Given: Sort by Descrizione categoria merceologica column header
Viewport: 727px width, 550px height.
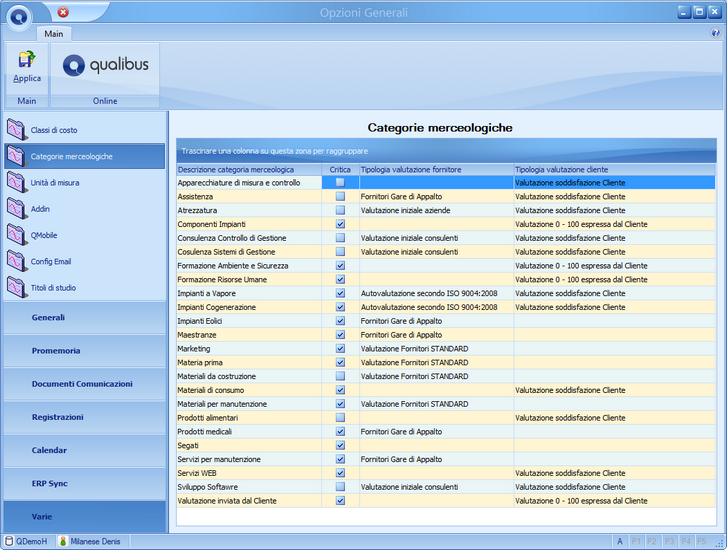Looking at the screenshot, I should [249, 170].
